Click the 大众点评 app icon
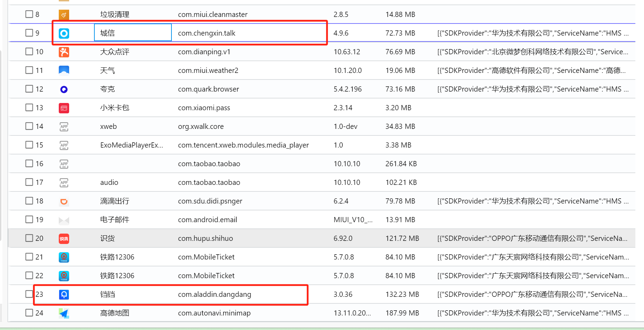Screen dimensions: 644x330 click(64, 52)
